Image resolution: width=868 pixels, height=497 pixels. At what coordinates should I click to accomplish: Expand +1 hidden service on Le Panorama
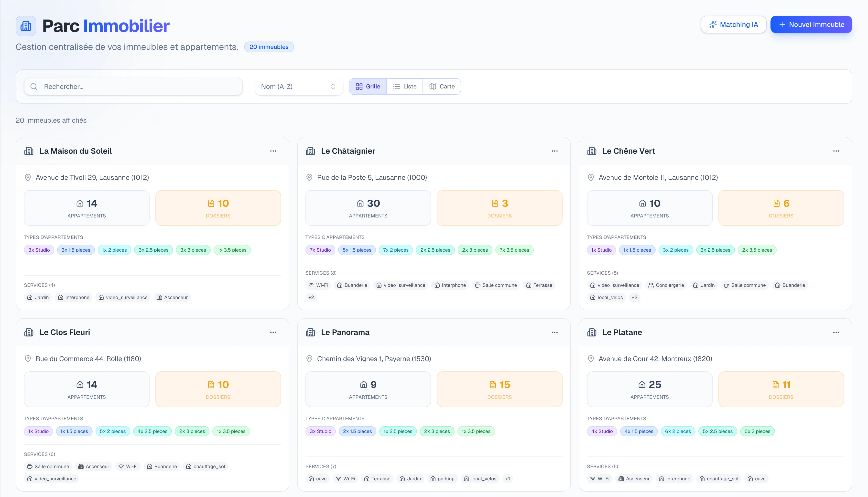(507, 479)
